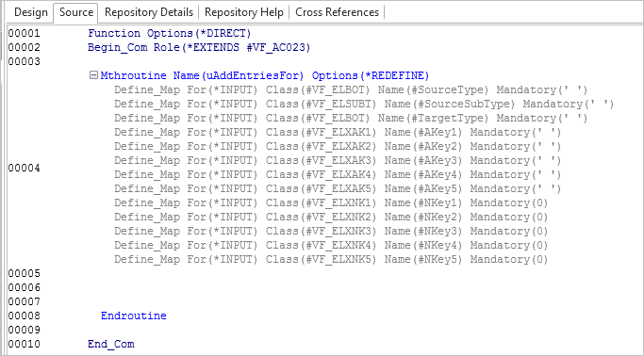Place cursor on Function Options(*DIRECT) line
The height and width of the screenshot is (356, 644).
[x=169, y=33]
